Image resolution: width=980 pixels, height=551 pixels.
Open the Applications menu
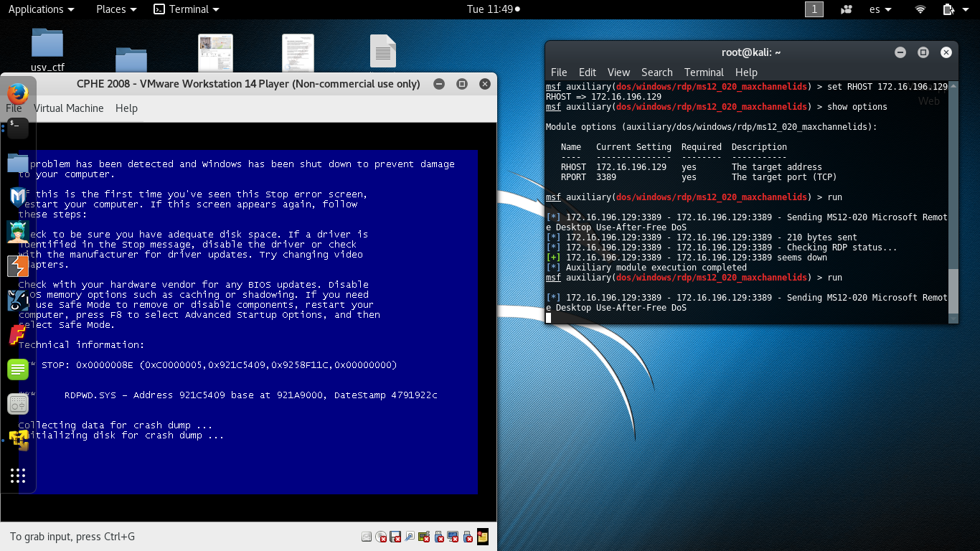pyautogui.click(x=41, y=9)
